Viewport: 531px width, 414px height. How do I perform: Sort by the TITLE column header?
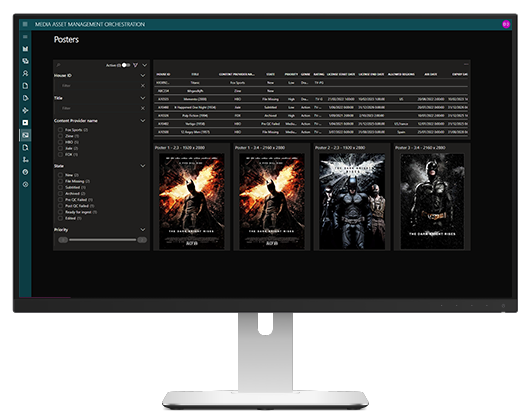pyautogui.click(x=195, y=74)
